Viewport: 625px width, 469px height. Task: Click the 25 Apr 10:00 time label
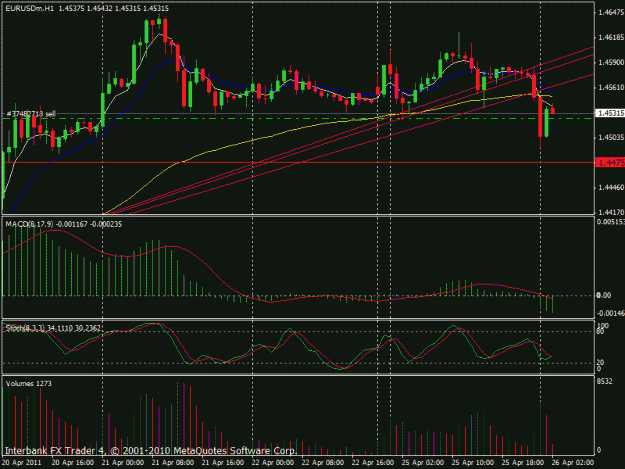point(473,463)
